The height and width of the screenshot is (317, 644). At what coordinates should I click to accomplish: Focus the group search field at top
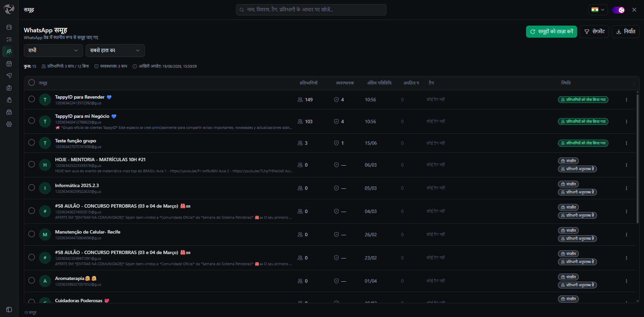coord(311,10)
